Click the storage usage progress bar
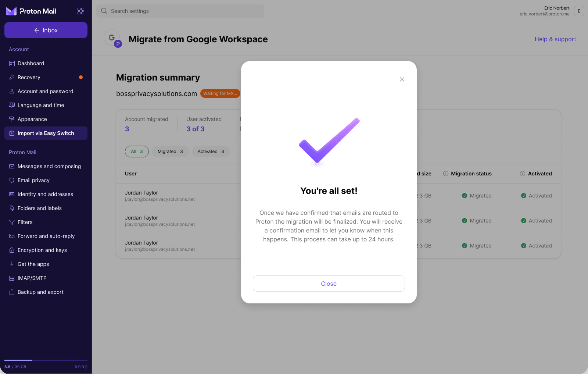The height and width of the screenshot is (374, 588). (46, 360)
